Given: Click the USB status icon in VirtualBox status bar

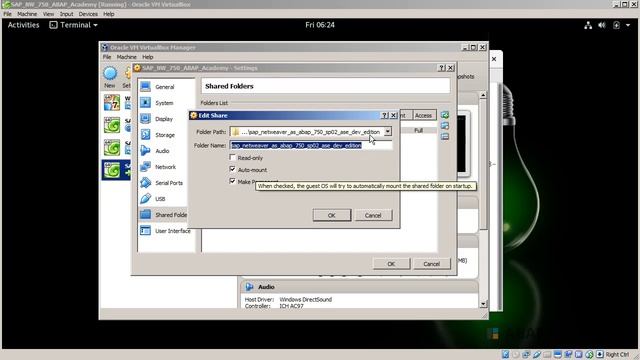Looking at the screenshot, I should pyautogui.click(x=537, y=354).
